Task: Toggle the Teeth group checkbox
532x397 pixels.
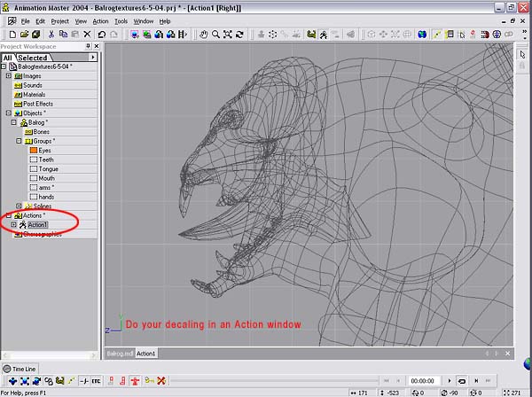Action: (x=34, y=160)
